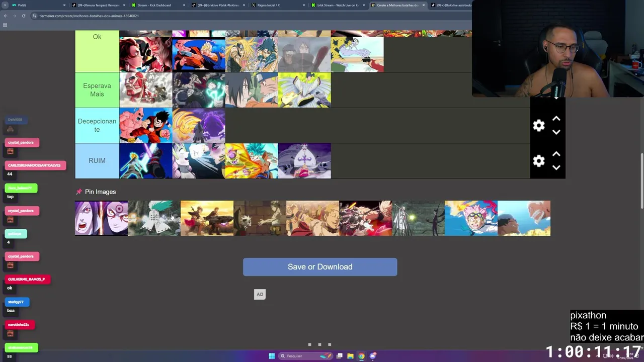The height and width of the screenshot is (362, 644).
Task: Click Chrome icon on the taskbar
Action: coord(361,356)
